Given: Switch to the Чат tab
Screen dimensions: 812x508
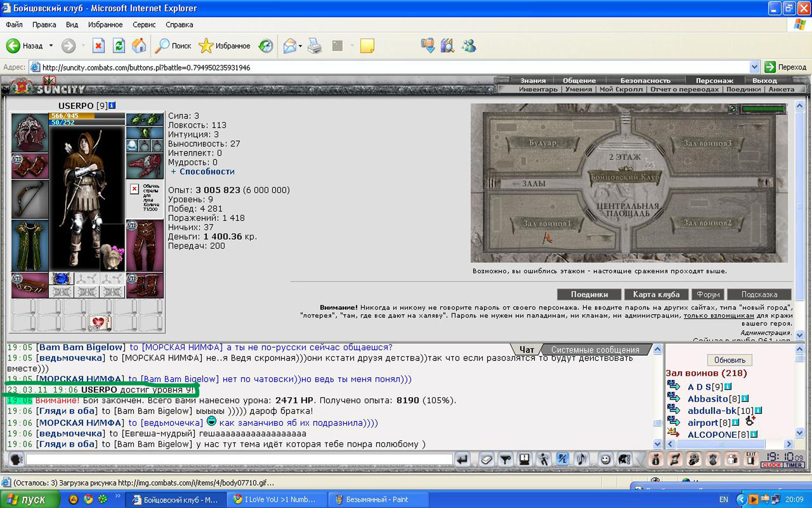Looking at the screenshot, I should (x=527, y=350).
